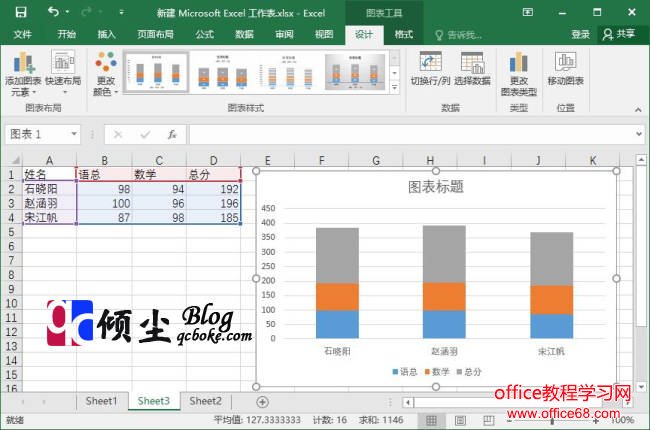Open the 文件 menu tab
The image size is (650, 430).
(x=22, y=34)
